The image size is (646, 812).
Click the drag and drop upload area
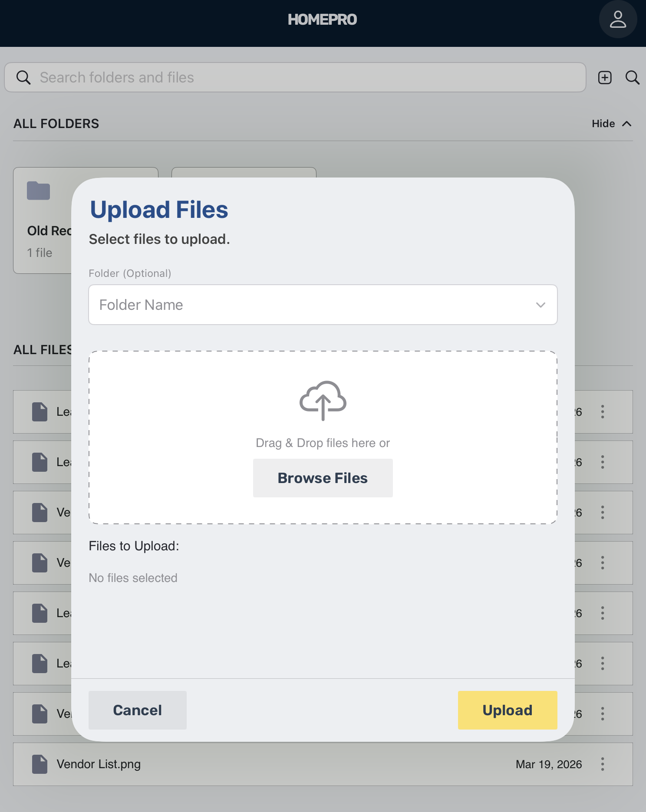pyautogui.click(x=323, y=437)
